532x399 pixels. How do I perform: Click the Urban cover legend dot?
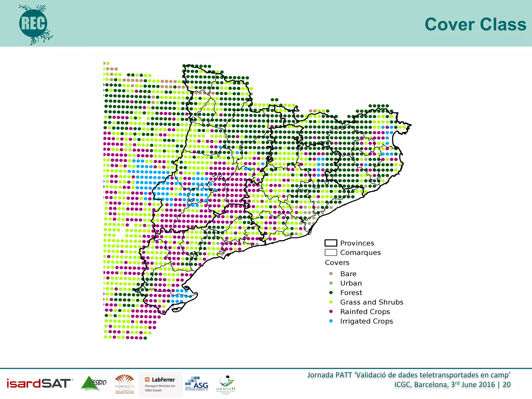(331, 283)
